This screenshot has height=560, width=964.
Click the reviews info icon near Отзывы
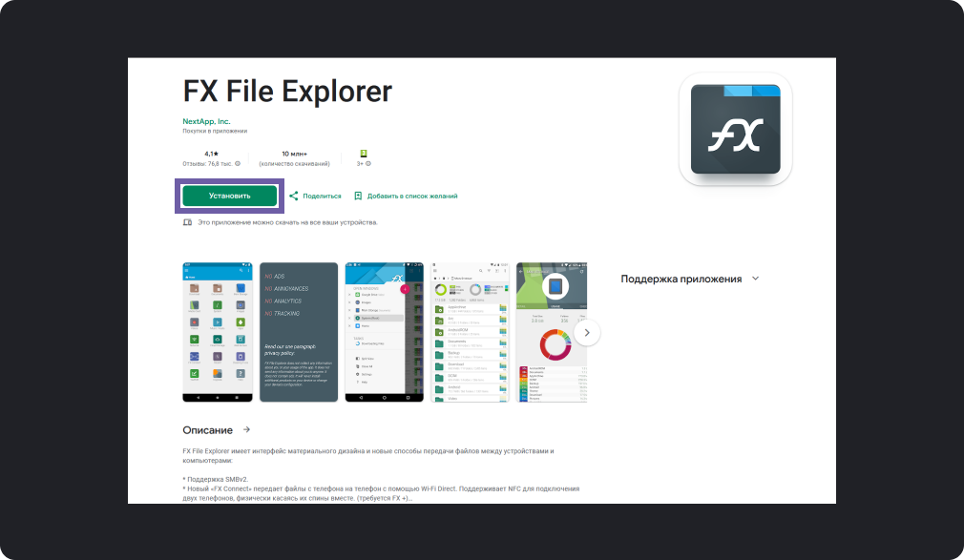point(238,164)
